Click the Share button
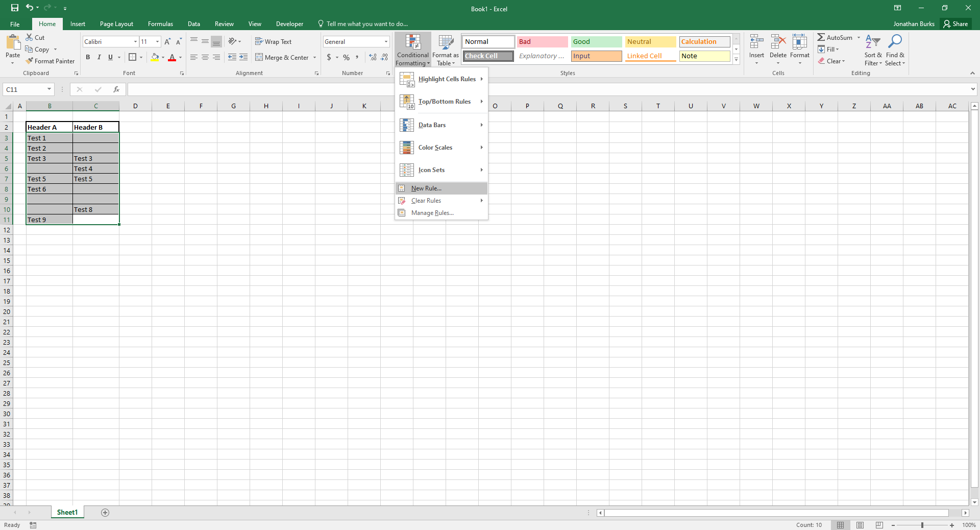Image resolution: width=980 pixels, height=530 pixels. coord(957,23)
